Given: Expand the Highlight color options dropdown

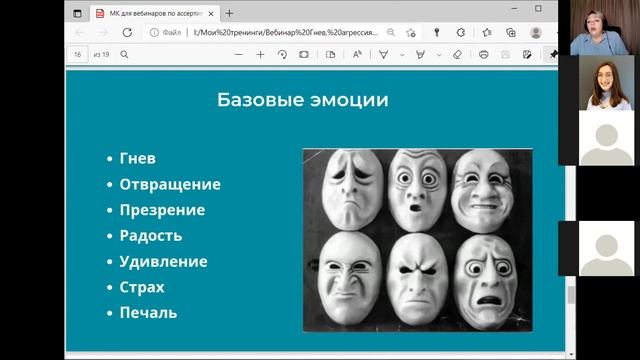Looking at the screenshot, I should [439, 55].
